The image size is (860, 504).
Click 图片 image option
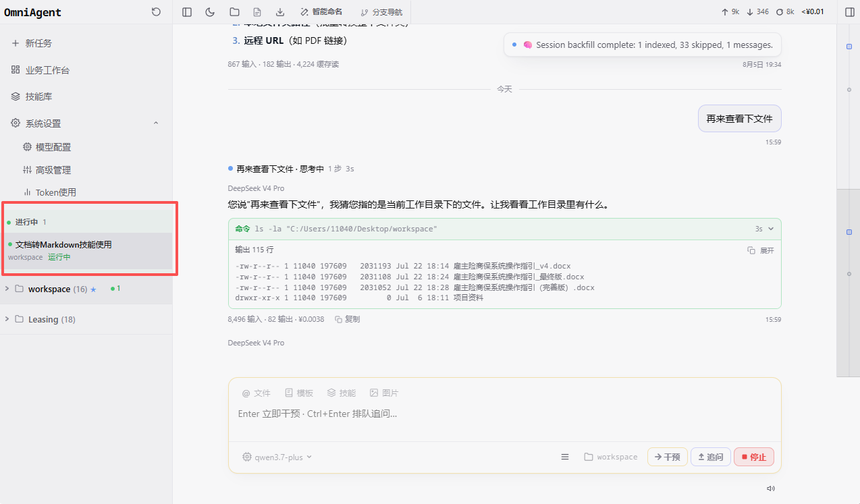point(384,393)
